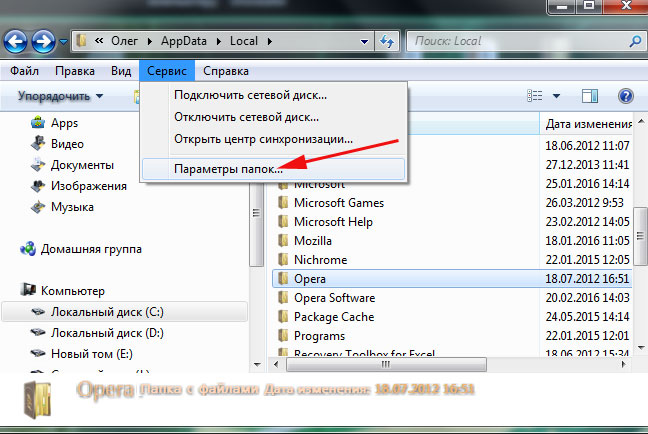Click the refresh icon beside address bar
The image size is (648, 434).
pos(386,43)
